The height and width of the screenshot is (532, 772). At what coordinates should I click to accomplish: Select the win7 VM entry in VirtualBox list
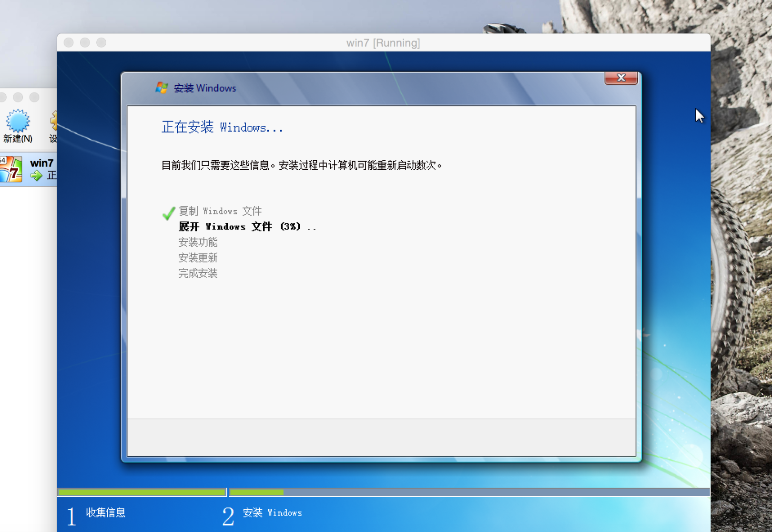29,170
